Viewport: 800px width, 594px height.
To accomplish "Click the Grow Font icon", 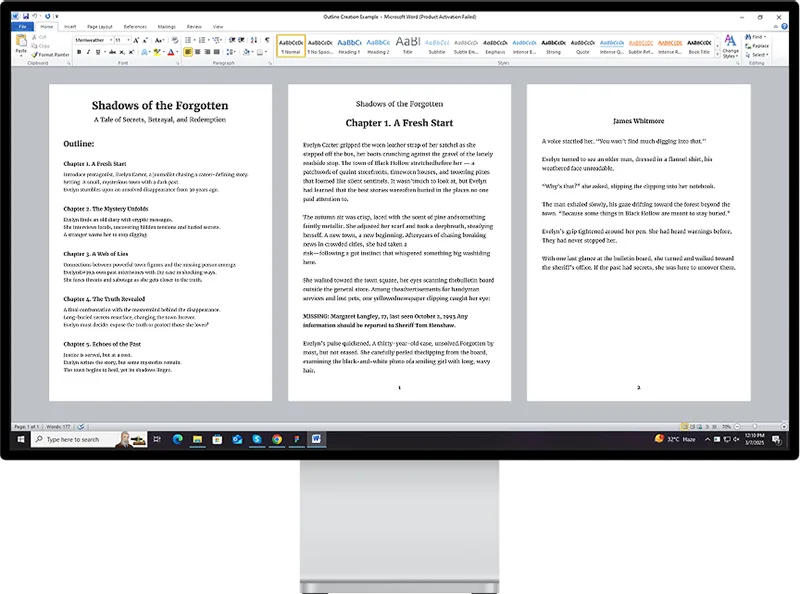I will pos(137,40).
